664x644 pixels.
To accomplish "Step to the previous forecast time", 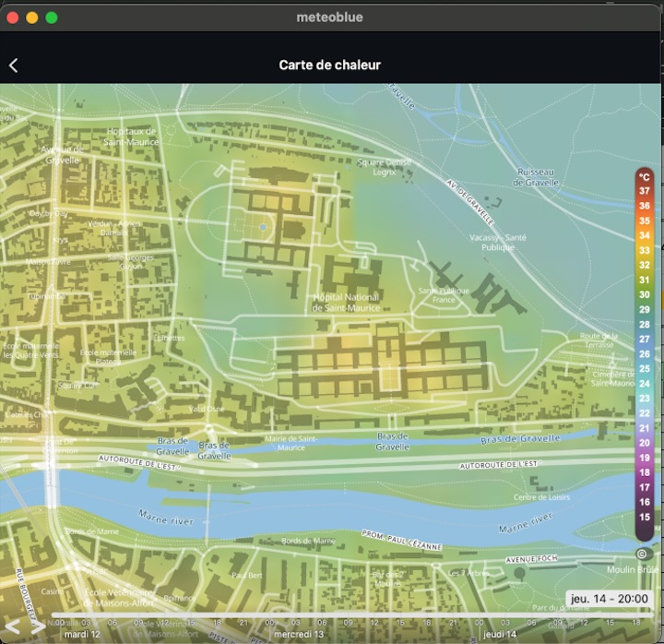I will pos(13,627).
